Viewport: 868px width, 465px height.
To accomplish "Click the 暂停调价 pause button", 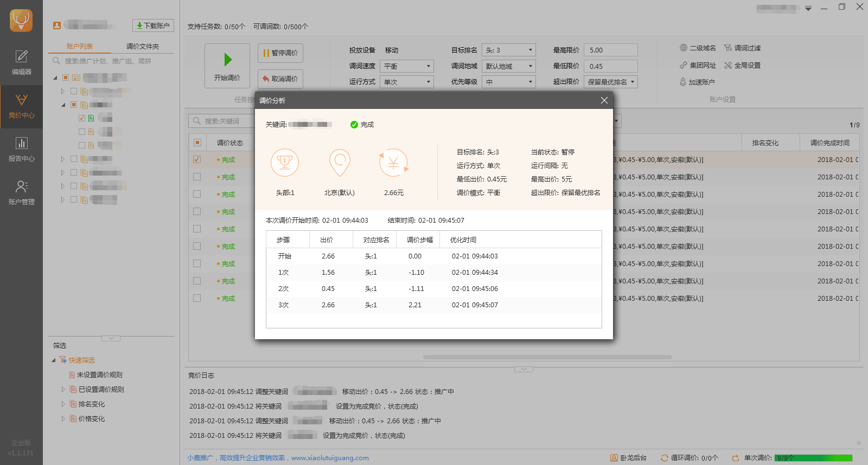I will point(280,53).
